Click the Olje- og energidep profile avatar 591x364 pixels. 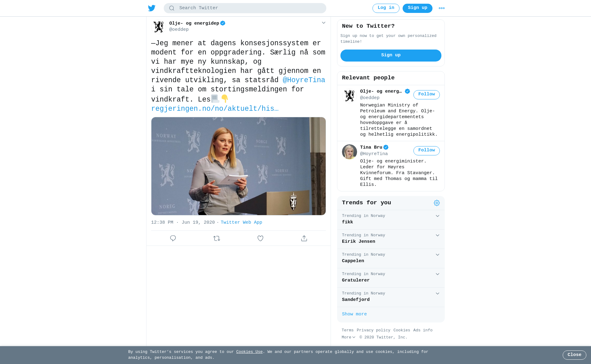pos(159,27)
